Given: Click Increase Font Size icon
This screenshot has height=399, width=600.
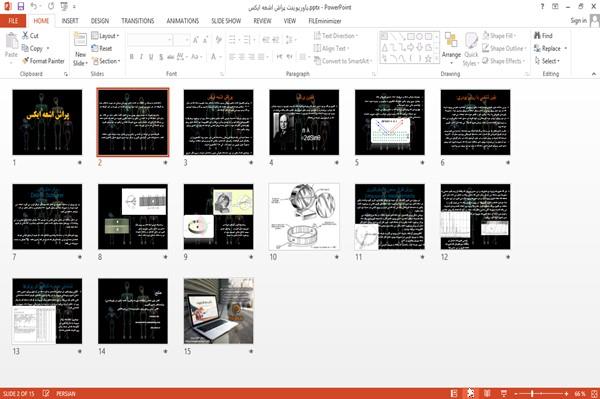Looking at the screenshot, I should click(196, 40).
